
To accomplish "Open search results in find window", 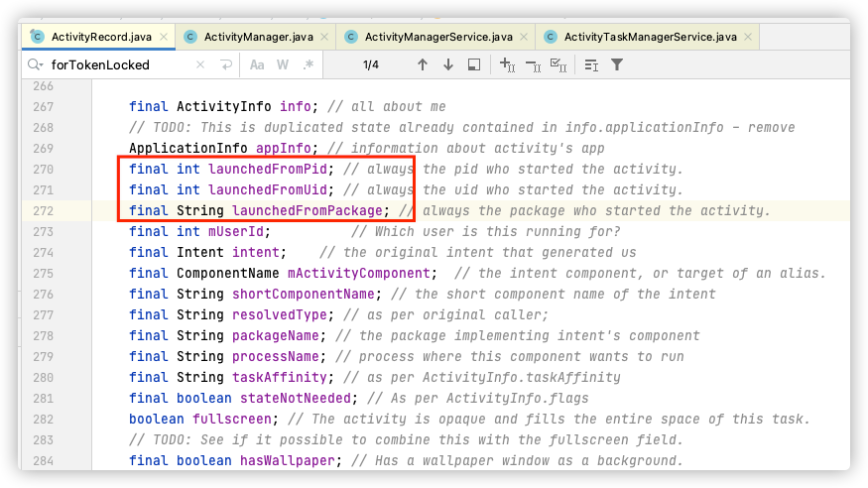I will point(474,64).
